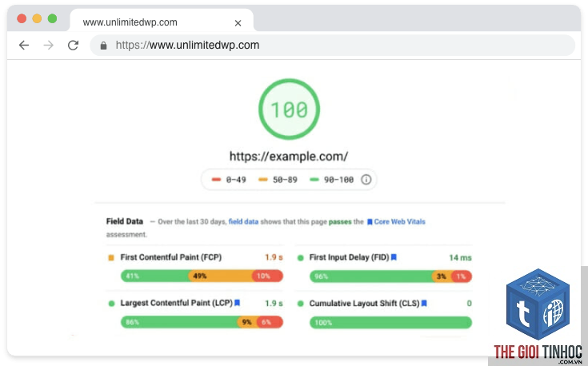Click the orange square icon beside FCP
588x366 pixels.
click(111, 258)
